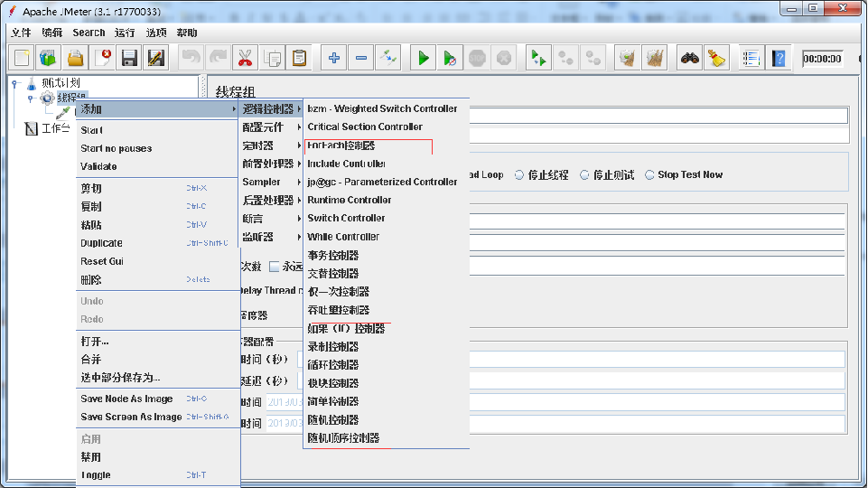Select the Stop Test Now radio button
Image resolution: width=868 pixels, height=488 pixels.
pyautogui.click(x=650, y=175)
